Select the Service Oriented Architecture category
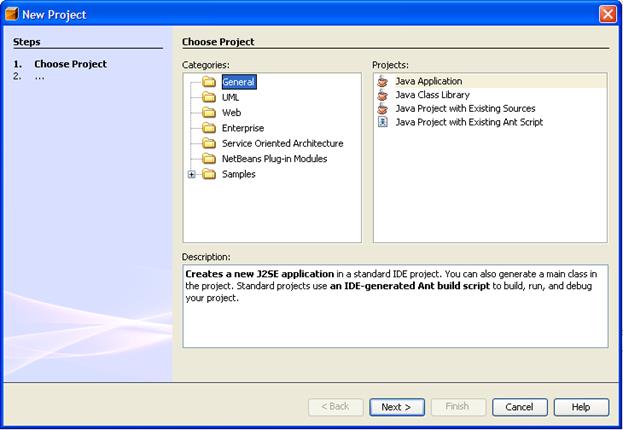 pos(282,144)
